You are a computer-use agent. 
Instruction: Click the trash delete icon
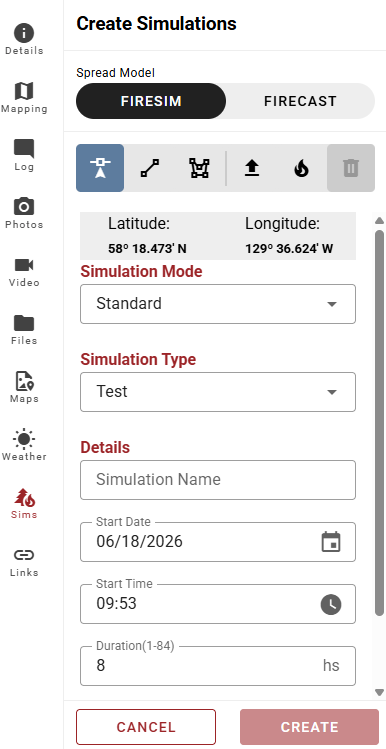(351, 168)
